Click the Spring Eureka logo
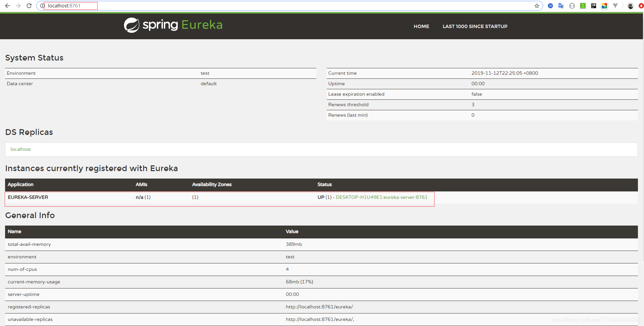This screenshot has width=644, height=326. pyautogui.click(x=173, y=25)
